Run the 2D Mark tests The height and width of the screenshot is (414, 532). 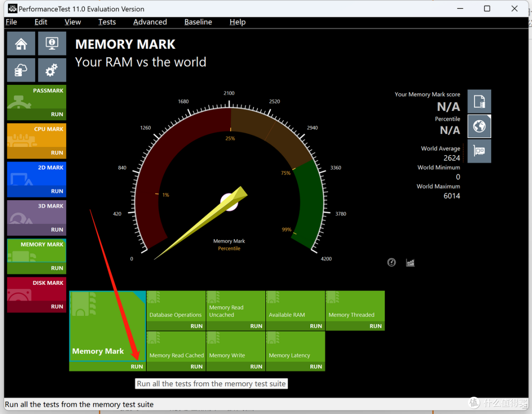click(57, 191)
